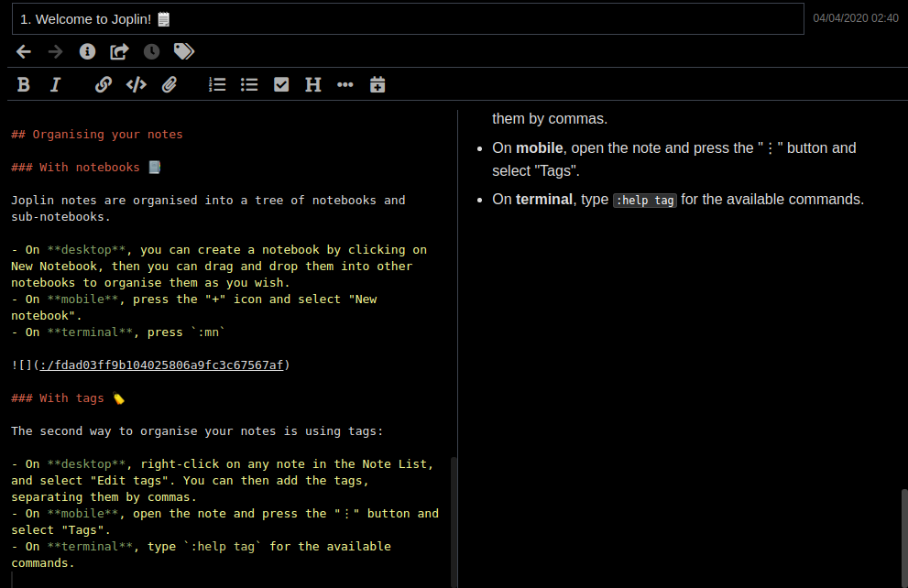The width and height of the screenshot is (908, 588).
Task: Insert a horizontal rule
Action: point(345,84)
